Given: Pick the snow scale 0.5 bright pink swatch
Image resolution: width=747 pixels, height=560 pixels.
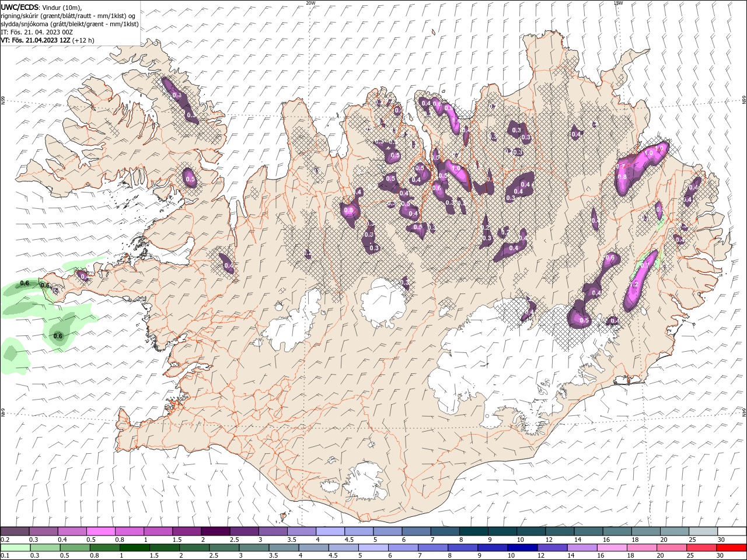Looking at the screenshot, I should coord(100,531).
